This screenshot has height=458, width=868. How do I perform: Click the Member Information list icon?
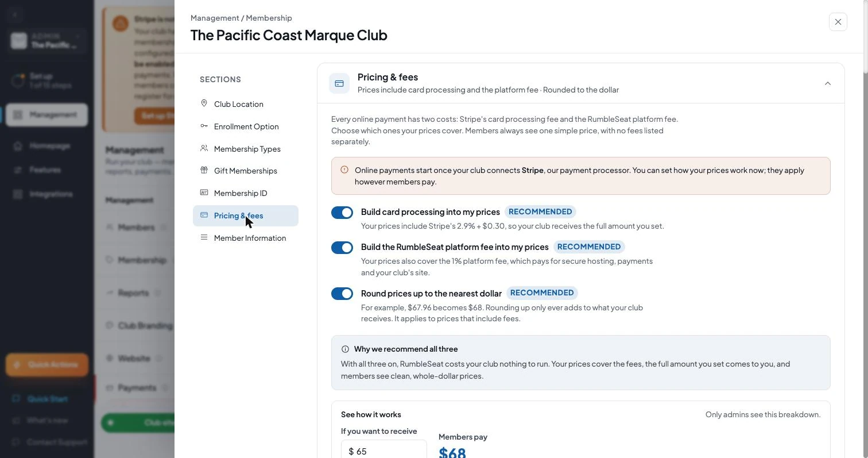pyautogui.click(x=204, y=237)
